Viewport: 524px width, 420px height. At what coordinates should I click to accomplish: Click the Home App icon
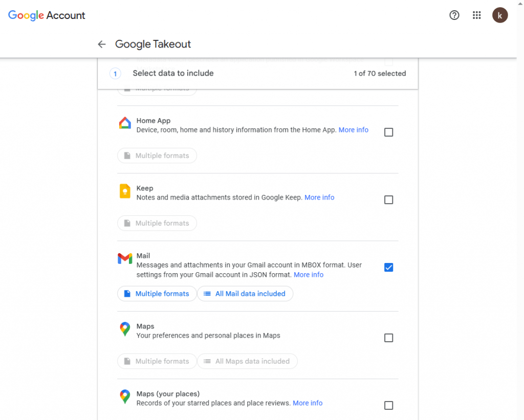[125, 123]
